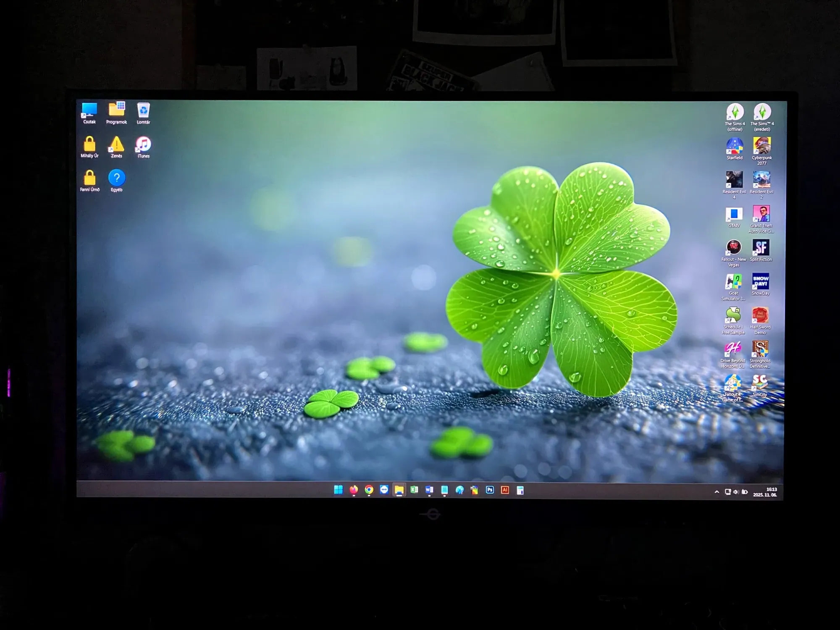This screenshot has height=630, width=840.
Task: Open the Calculator taskbar icon
Action: pyautogui.click(x=520, y=491)
